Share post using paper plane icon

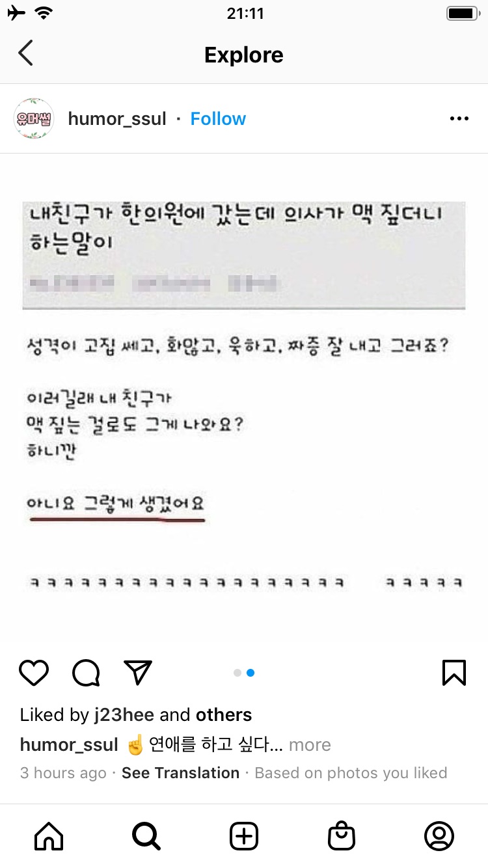(x=137, y=673)
